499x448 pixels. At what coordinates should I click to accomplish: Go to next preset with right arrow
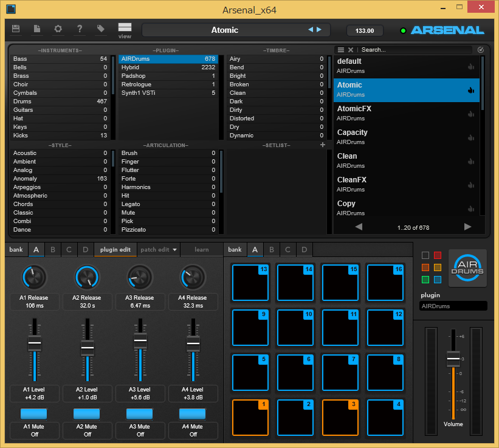point(319,30)
